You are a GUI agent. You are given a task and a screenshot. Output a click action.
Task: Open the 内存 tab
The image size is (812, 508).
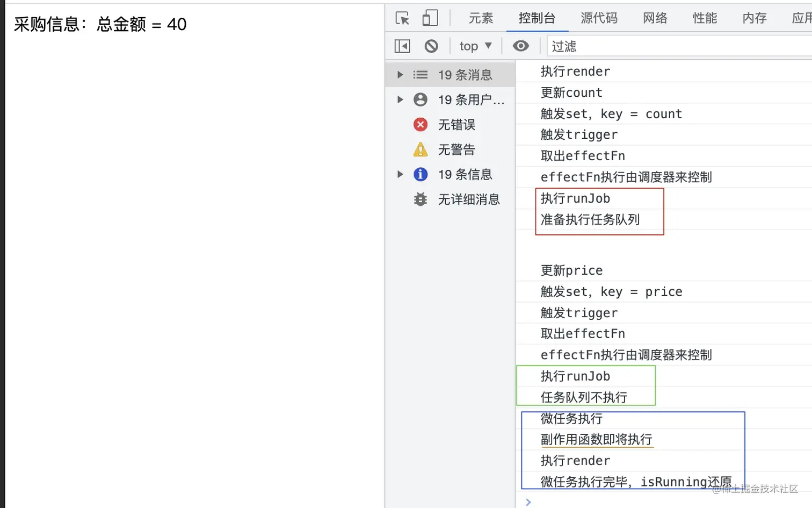(x=755, y=18)
